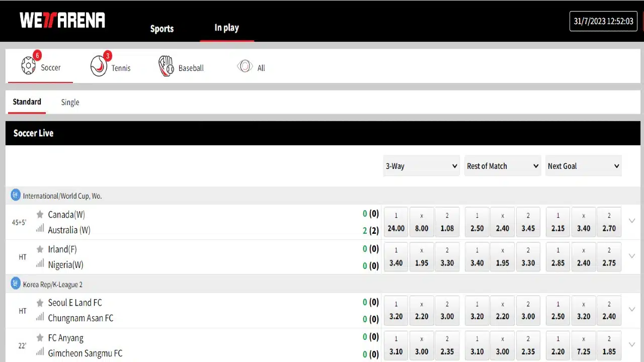Open the 3-Way market dropdown
Viewport: 644px width, 362px height.
pyautogui.click(x=421, y=166)
